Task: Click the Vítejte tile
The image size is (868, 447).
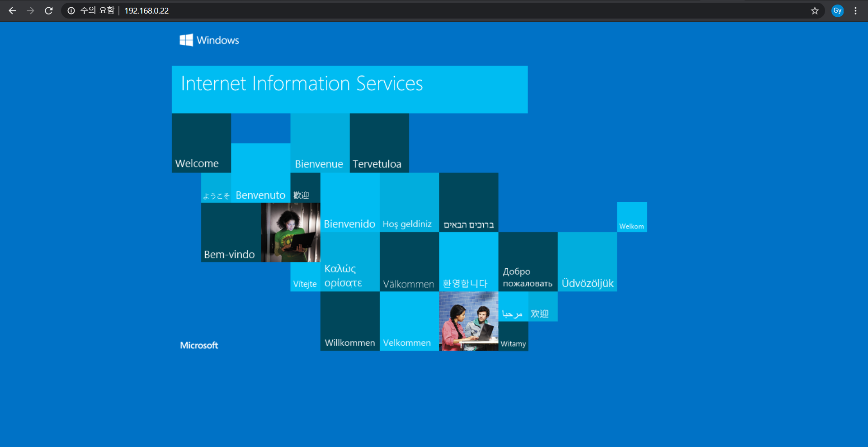Action: tap(305, 276)
